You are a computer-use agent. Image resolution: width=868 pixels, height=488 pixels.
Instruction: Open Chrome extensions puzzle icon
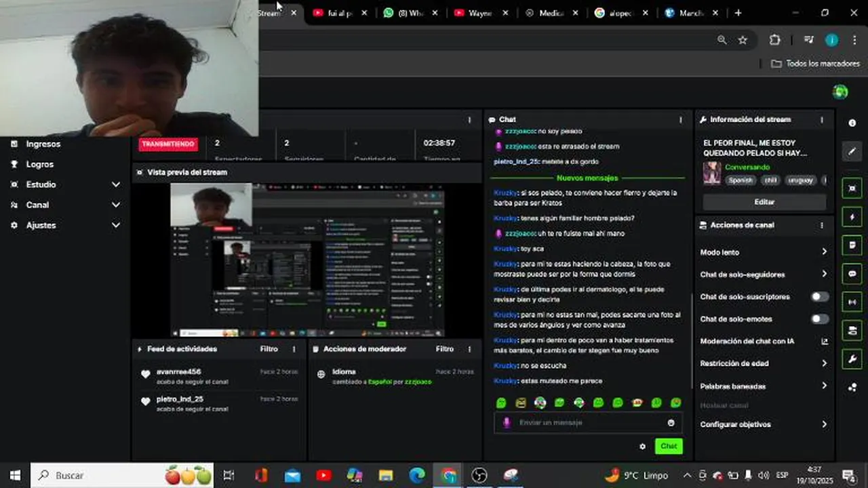[774, 40]
